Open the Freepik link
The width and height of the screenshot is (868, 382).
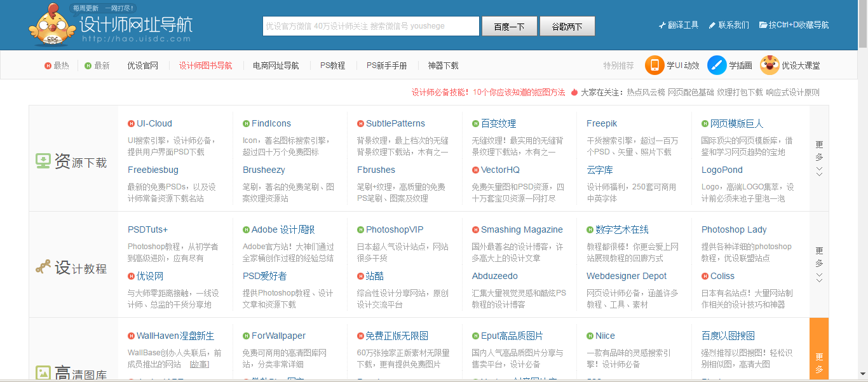point(602,123)
